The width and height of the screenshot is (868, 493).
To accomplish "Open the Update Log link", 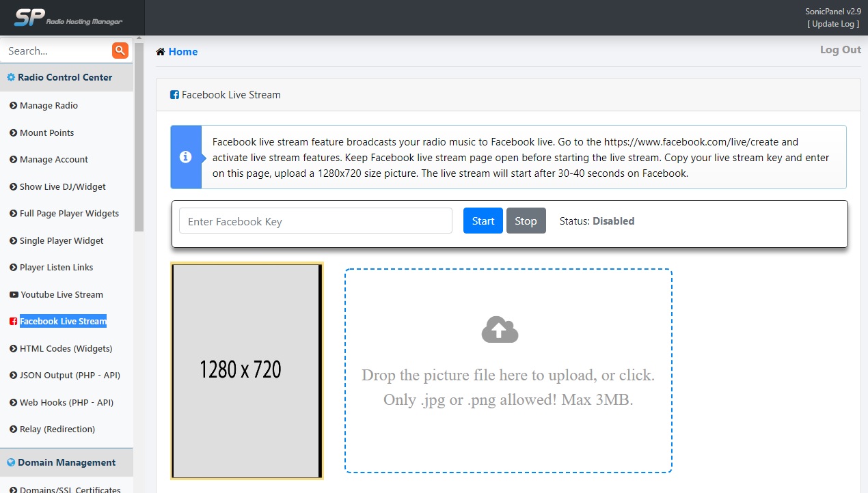I will pos(833,24).
